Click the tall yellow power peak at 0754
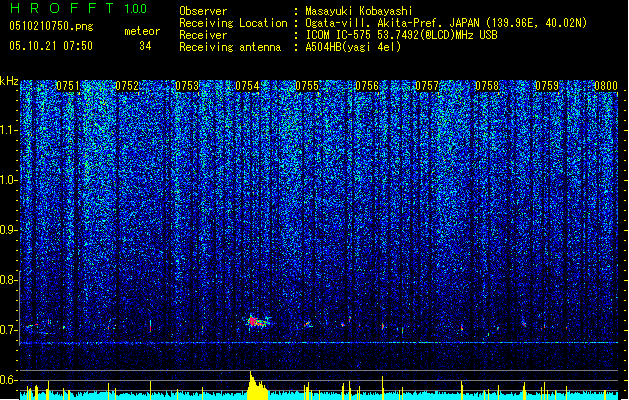Image resolution: width=629 pixels, height=400 pixels. click(x=257, y=385)
